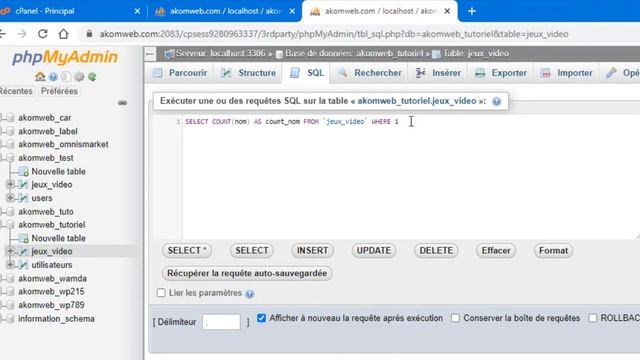Screen dimensions: 640x360
Task: Go to browser home page
Action: [63, 34]
